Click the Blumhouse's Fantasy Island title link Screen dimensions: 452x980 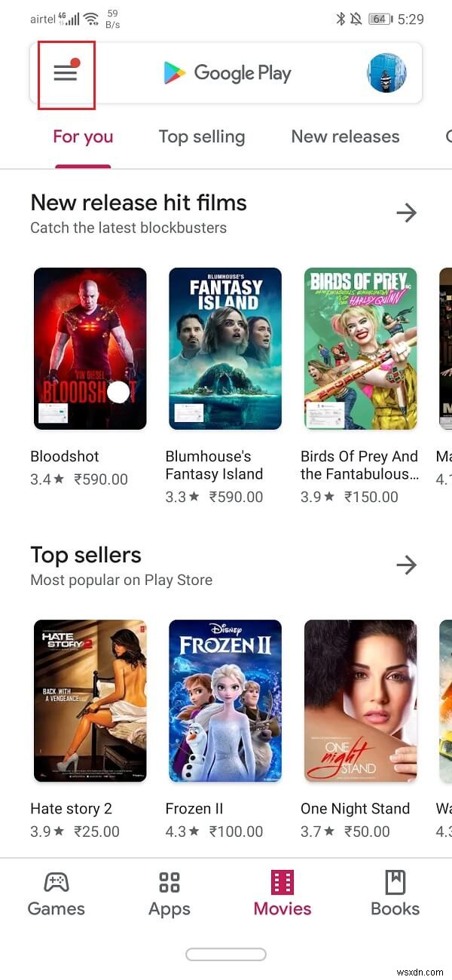(x=214, y=465)
